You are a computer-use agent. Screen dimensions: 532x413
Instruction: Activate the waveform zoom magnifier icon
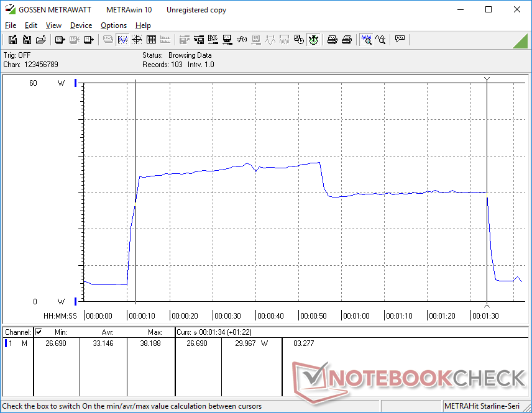point(366,40)
